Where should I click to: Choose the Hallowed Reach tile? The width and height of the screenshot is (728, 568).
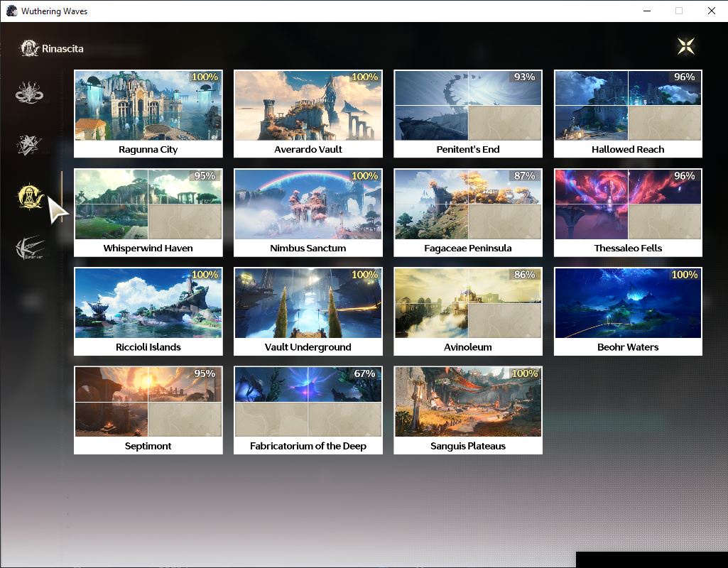click(x=628, y=114)
